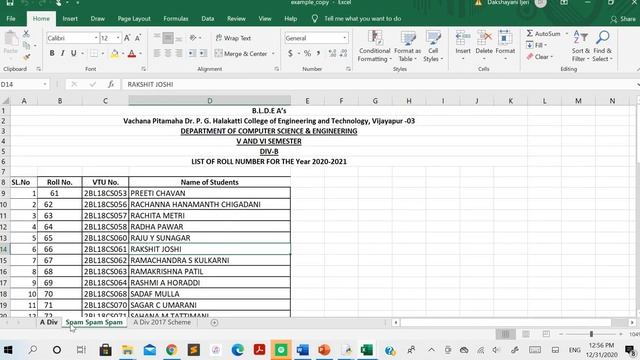Apply the red font color

(132, 53)
